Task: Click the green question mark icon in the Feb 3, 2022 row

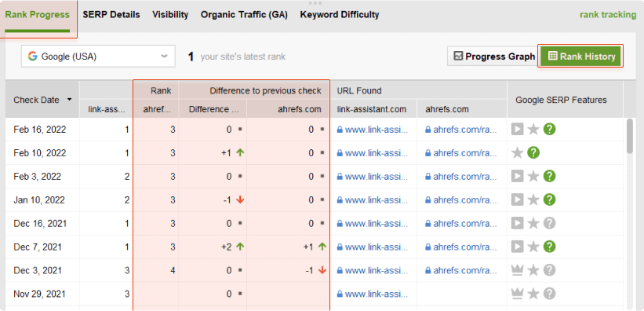Action: pos(549,177)
